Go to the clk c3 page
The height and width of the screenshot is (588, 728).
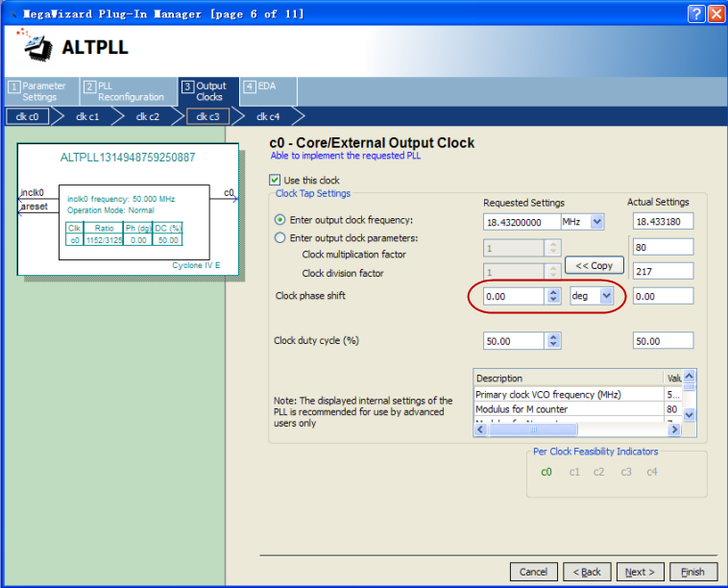[207, 116]
